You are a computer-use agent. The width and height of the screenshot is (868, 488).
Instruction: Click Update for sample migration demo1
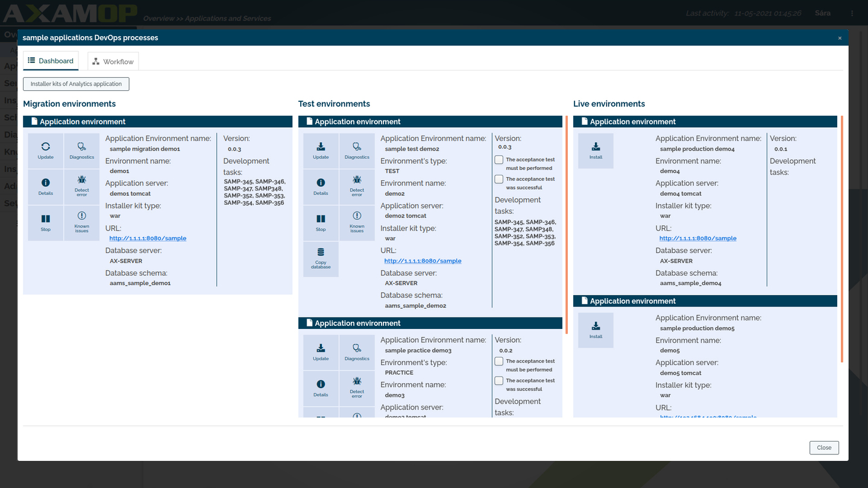point(46,151)
